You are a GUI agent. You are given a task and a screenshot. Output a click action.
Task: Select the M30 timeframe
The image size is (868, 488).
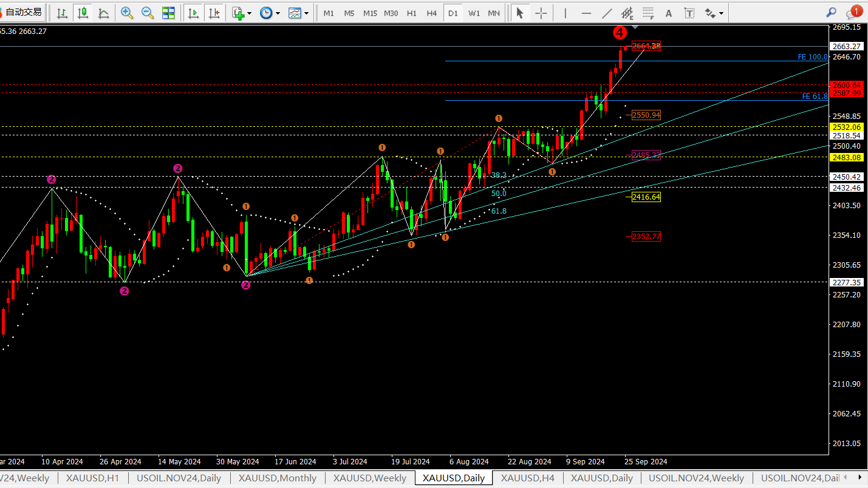coord(391,13)
